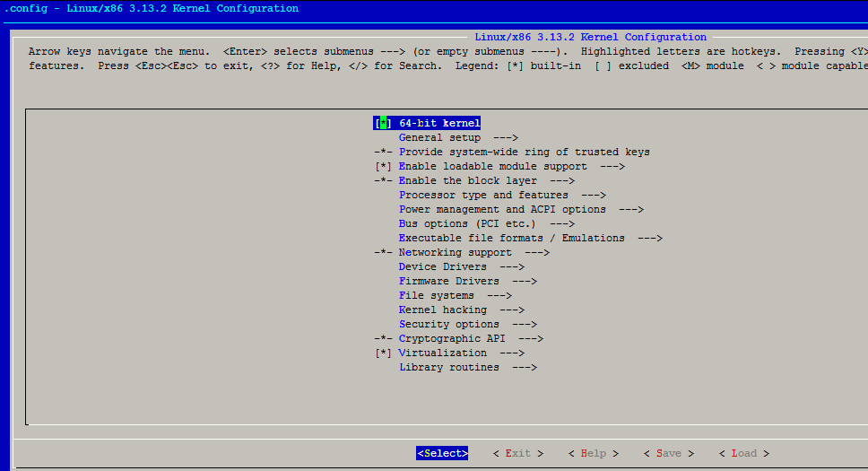This screenshot has height=471, width=868.
Task: Open the General setup submenu
Action: coord(458,137)
